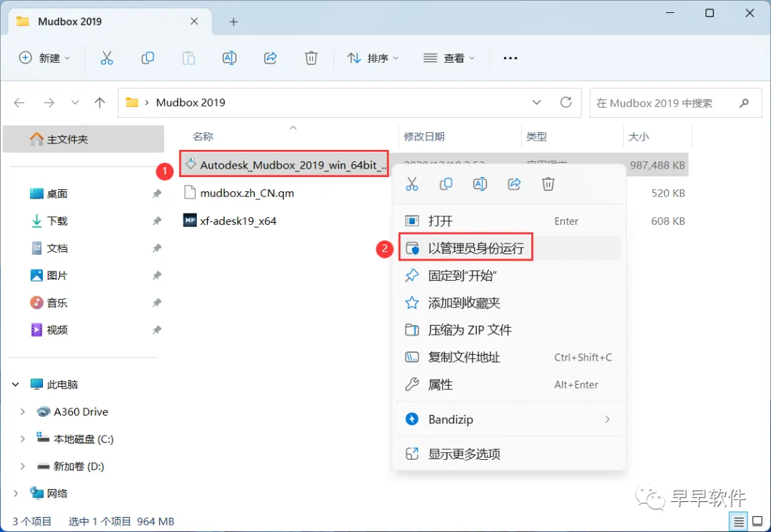Choose 固定到"开始" in context menu
The height and width of the screenshot is (532, 771).
tap(509, 276)
